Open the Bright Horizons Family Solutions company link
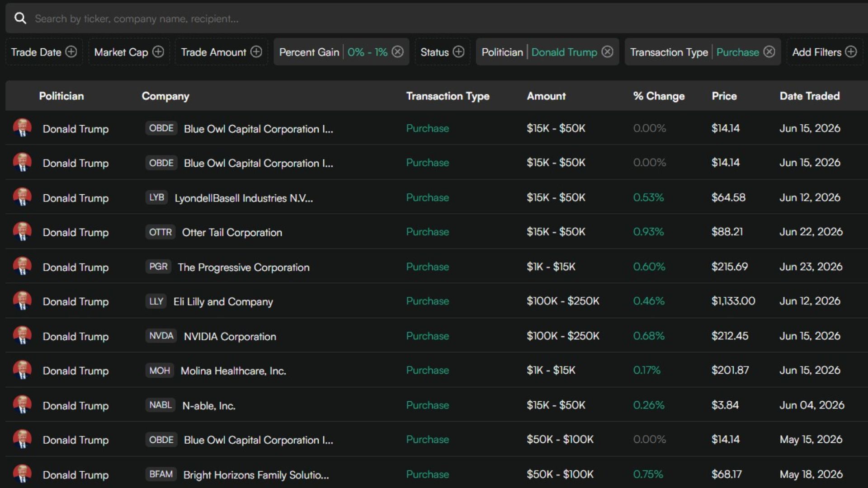Screen dimensions: 868x488 click(256, 475)
